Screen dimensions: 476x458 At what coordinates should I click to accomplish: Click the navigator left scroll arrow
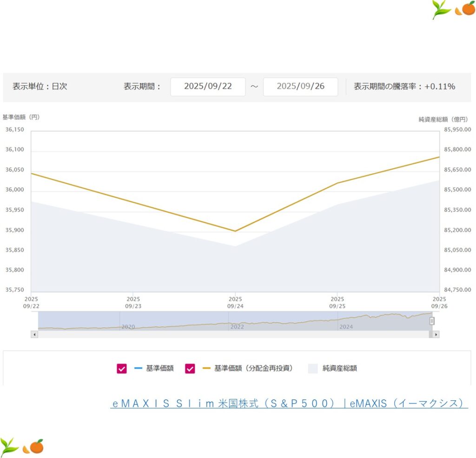[34, 334]
